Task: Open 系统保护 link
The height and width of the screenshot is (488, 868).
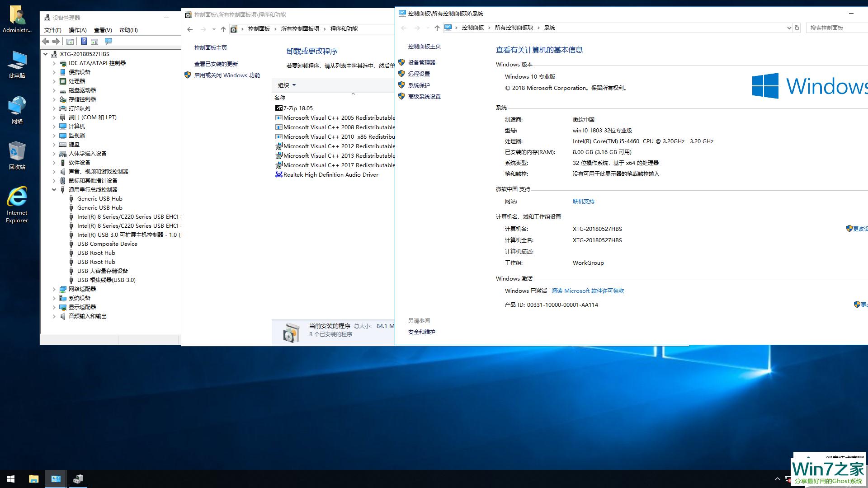Action: coord(419,85)
